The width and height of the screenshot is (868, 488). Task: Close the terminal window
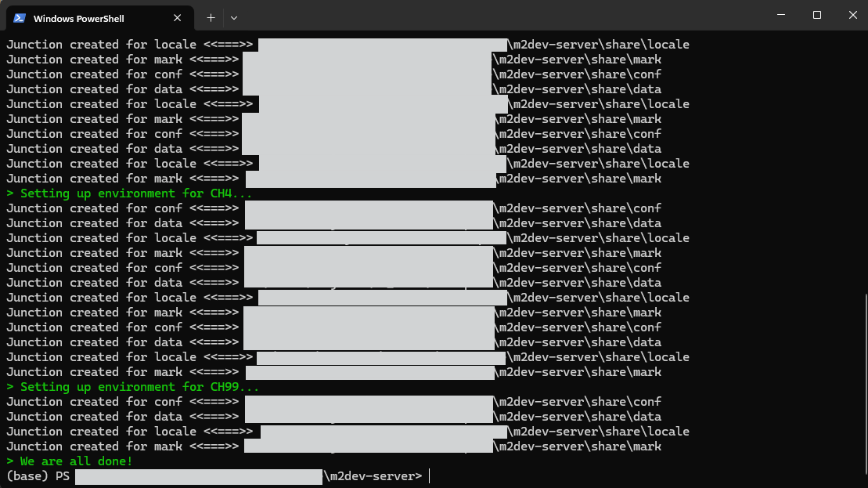point(852,15)
